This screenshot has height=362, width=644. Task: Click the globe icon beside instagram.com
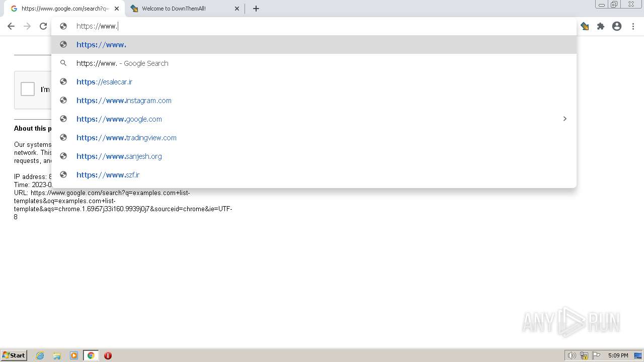coord(63,100)
